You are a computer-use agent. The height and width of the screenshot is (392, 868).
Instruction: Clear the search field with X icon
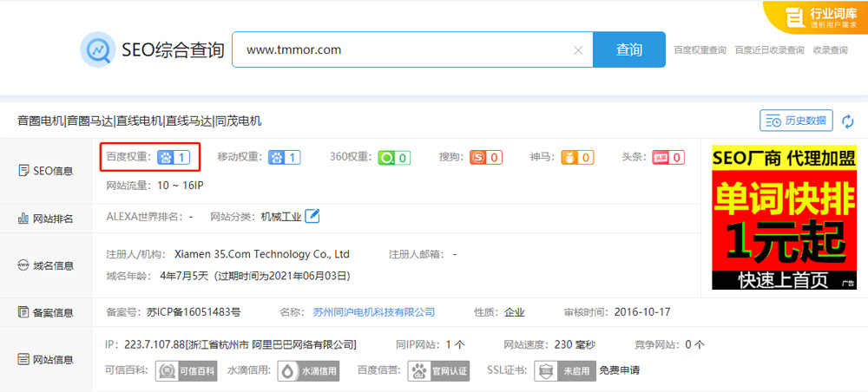(x=578, y=50)
